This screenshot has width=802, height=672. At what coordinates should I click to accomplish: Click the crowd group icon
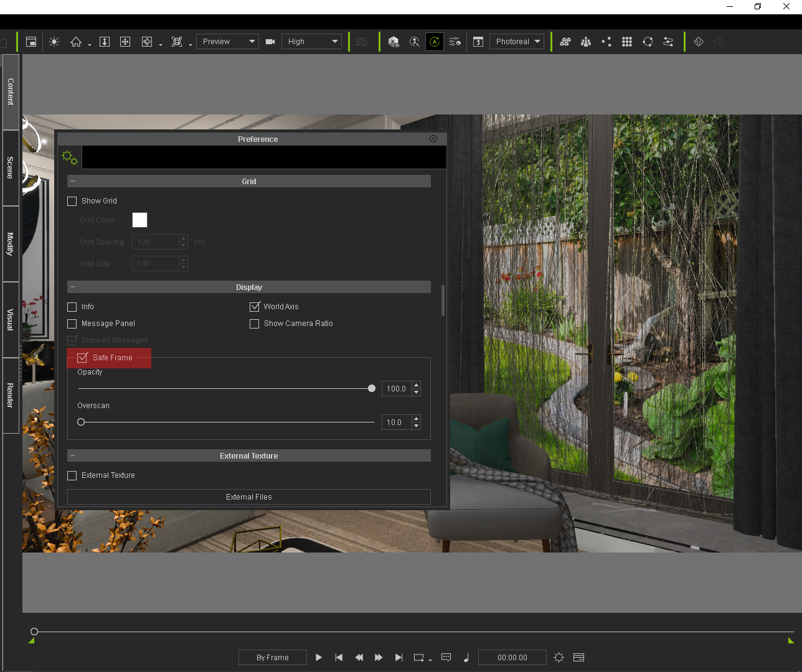565,42
